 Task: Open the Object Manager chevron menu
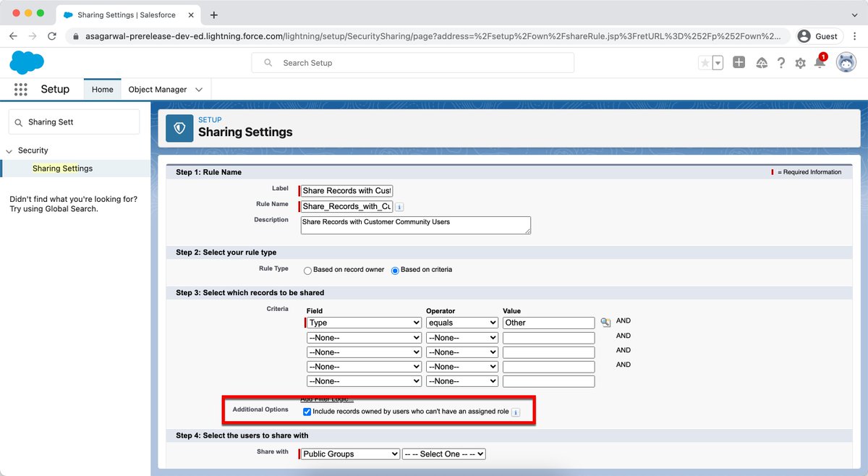(199, 90)
